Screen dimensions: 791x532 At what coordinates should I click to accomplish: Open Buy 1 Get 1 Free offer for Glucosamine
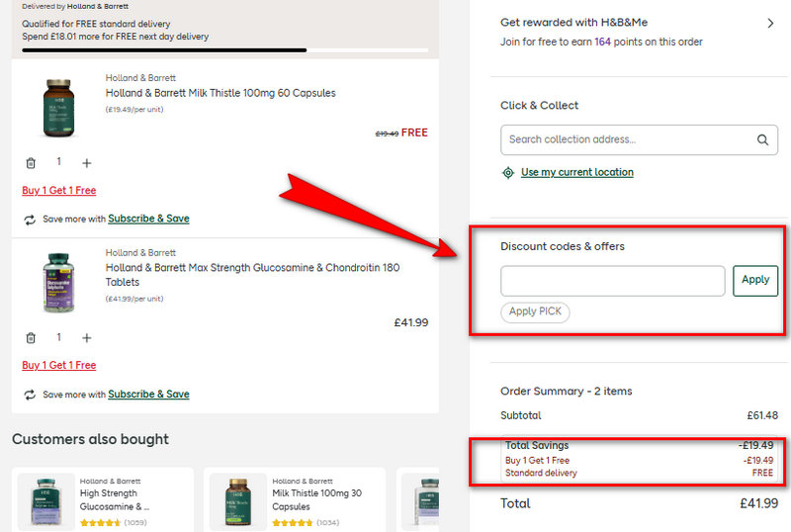tap(59, 365)
